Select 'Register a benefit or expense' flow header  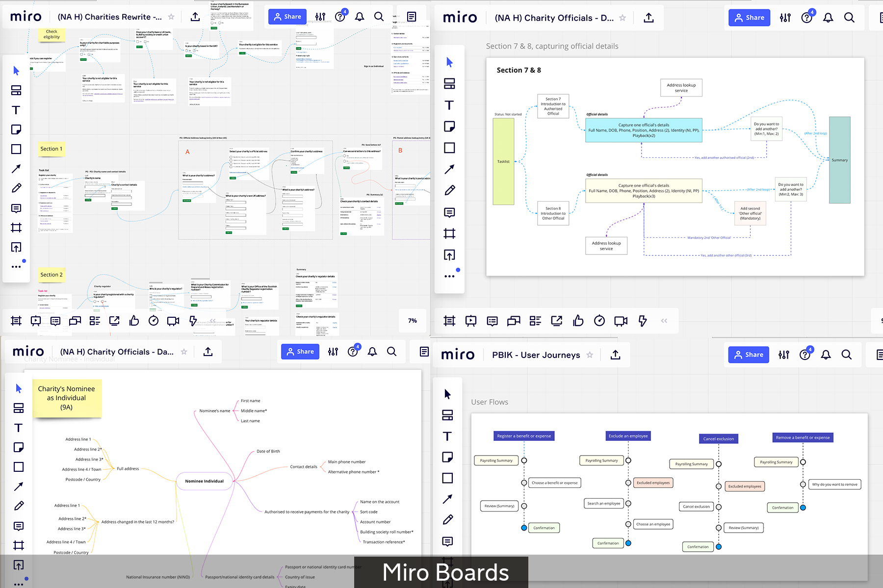click(x=524, y=436)
